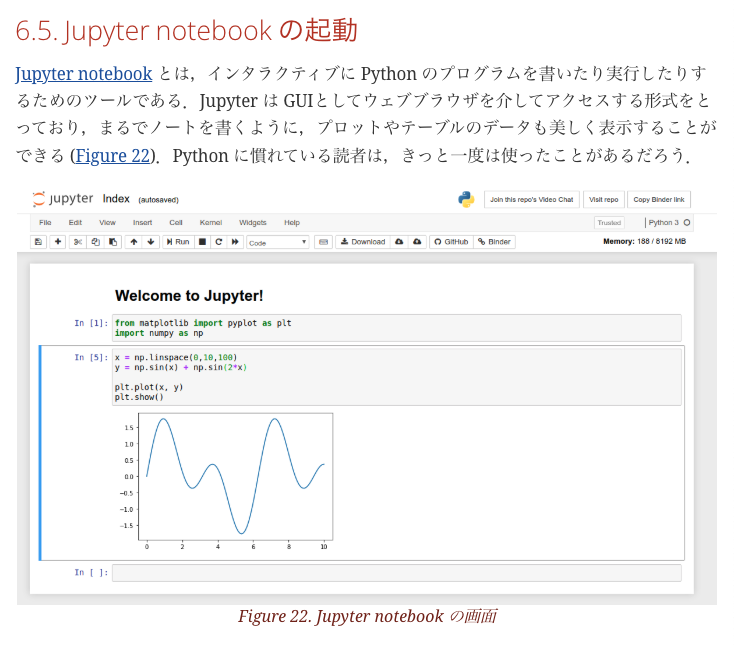This screenshot has width=734, height=649.
Task: Follow the Figure 22 link
Action: pos(112,156)
